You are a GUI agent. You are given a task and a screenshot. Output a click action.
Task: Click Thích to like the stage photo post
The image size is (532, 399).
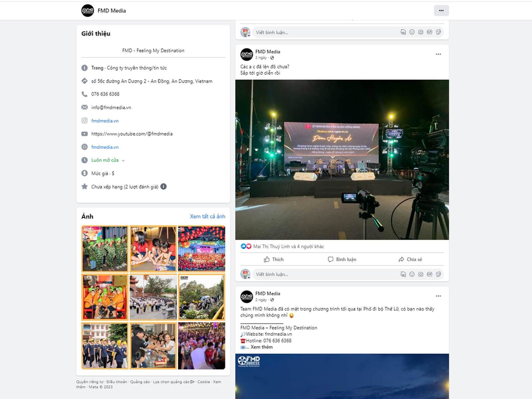click(x=274, y=259)
